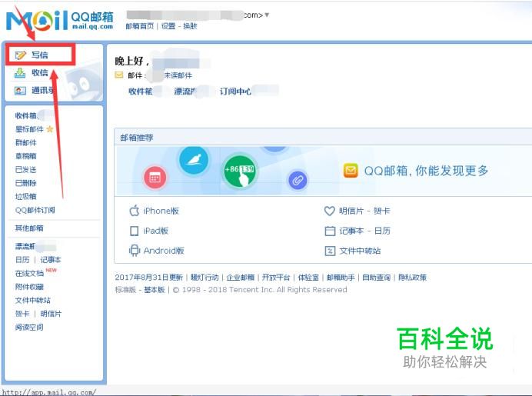Open 写信 to compose a letter
This screenshot has height=396, width=532.
(x=40, y=55)
